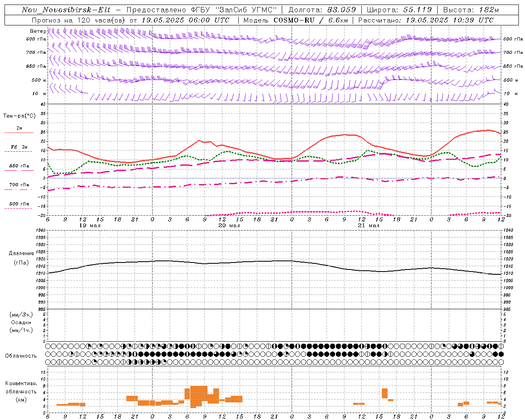
Task: Click the Конвективн. convective cloud label
Action: point(21,383)
